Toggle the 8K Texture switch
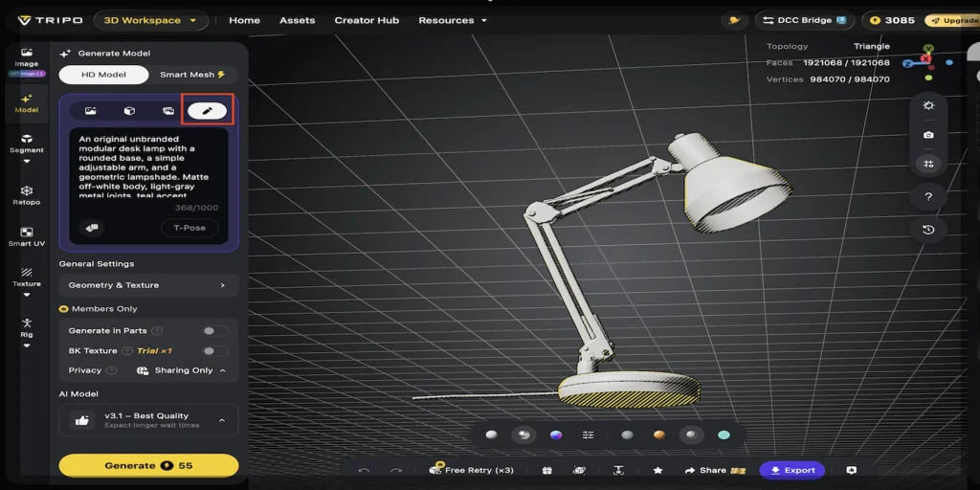The image size is (980, 490). (x=215, y=350)
